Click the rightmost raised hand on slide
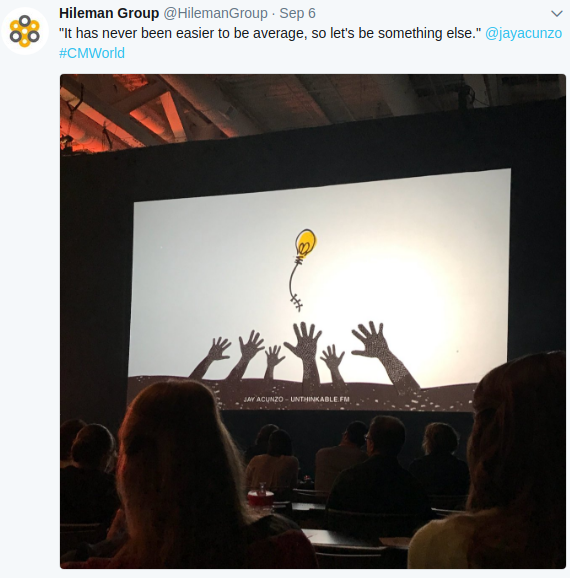 click(383, 355)
